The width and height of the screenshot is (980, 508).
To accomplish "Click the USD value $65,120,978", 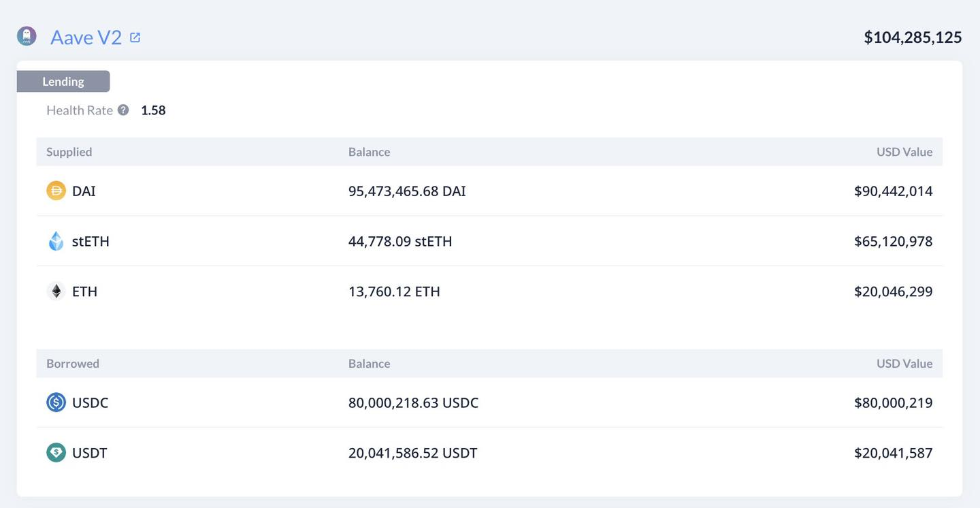I will pos(894,241).
